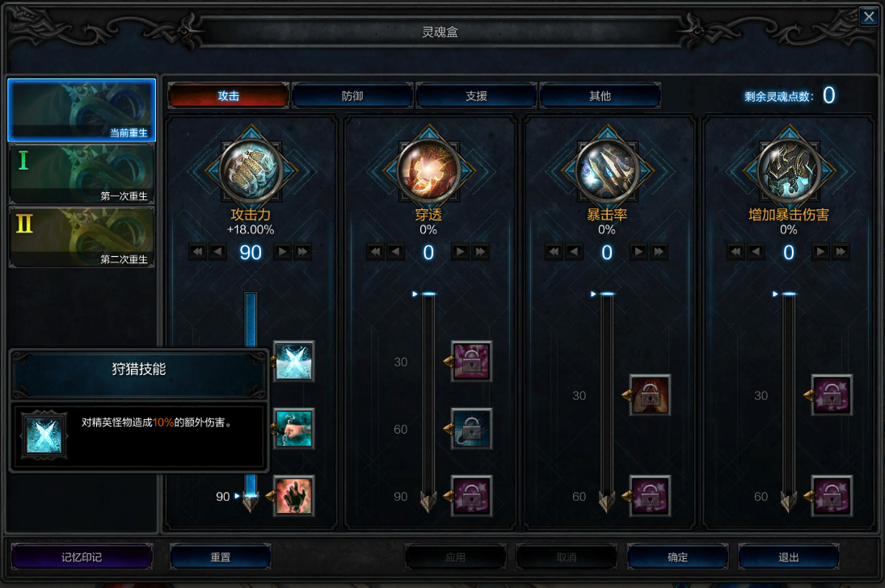Open the 记忆印记 button
The height and width of the screenshot is (588, 885).
[x=82, y=557]
